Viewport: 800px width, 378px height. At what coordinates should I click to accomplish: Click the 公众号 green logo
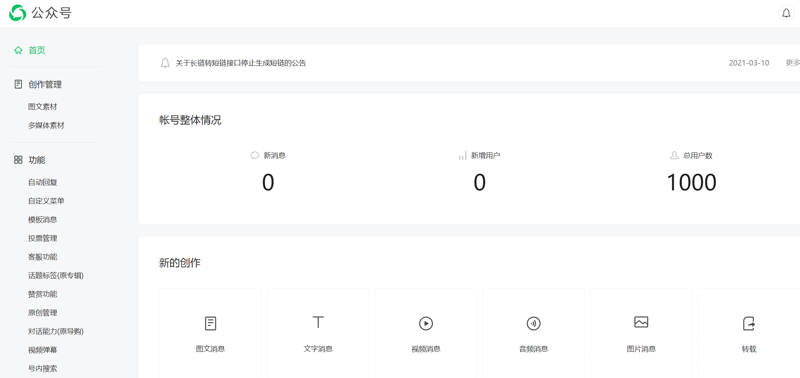[17, 13]
